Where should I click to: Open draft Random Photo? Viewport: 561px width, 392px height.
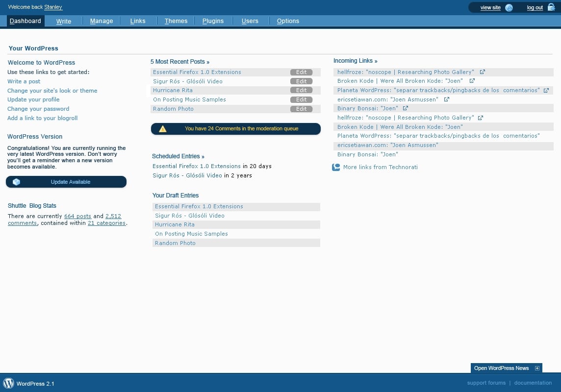[176, 244]
